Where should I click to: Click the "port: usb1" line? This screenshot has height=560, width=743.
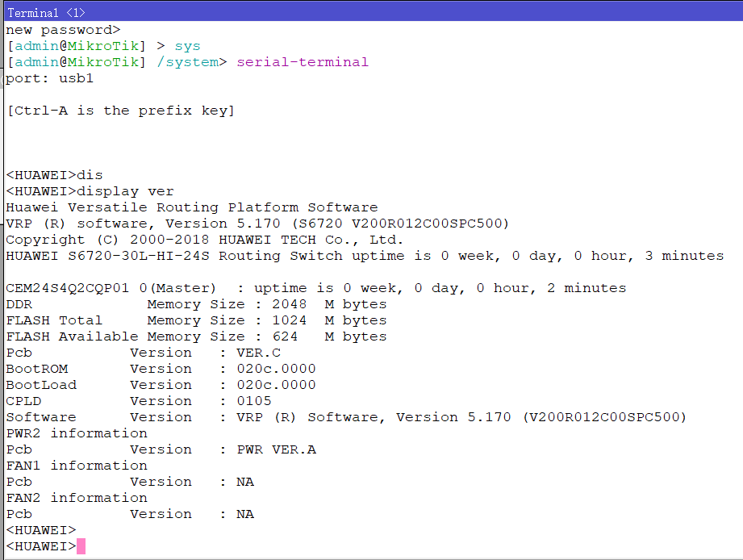[x=49, y=78]
